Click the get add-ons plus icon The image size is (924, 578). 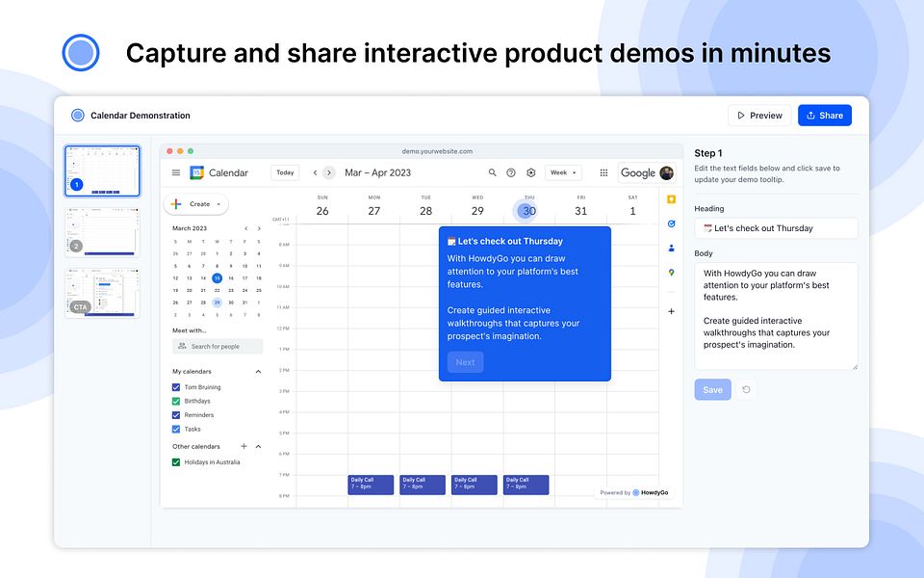pos(671,311)
